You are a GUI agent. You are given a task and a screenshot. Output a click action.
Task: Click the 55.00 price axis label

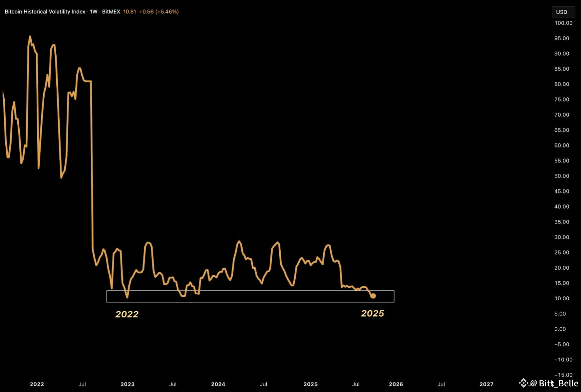pyautogui.click(x=562, y=161)
